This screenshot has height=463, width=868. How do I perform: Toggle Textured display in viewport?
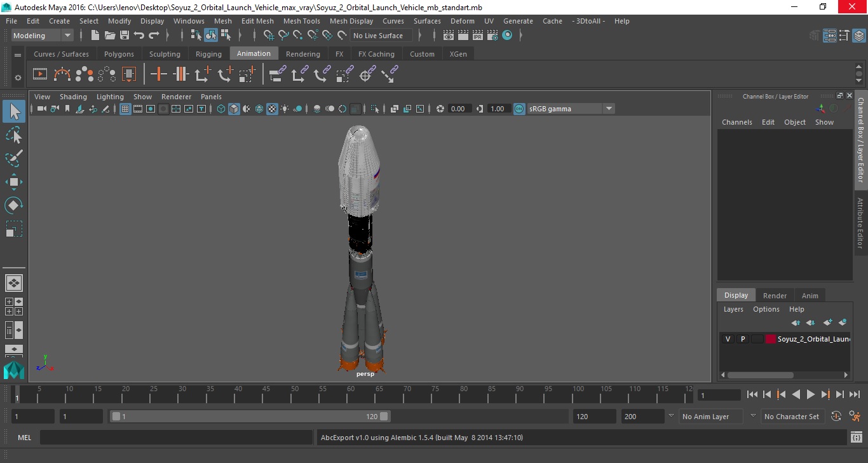(x=272, y=109)
